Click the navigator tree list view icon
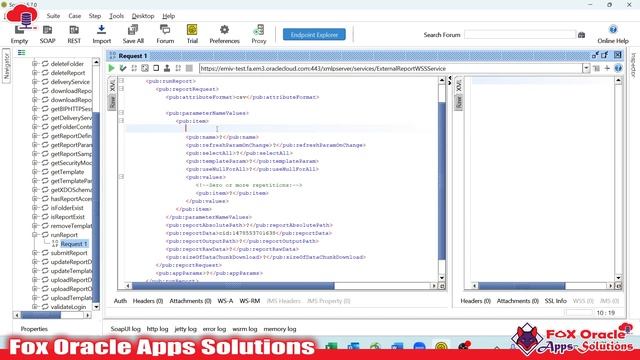 (22, 53)
